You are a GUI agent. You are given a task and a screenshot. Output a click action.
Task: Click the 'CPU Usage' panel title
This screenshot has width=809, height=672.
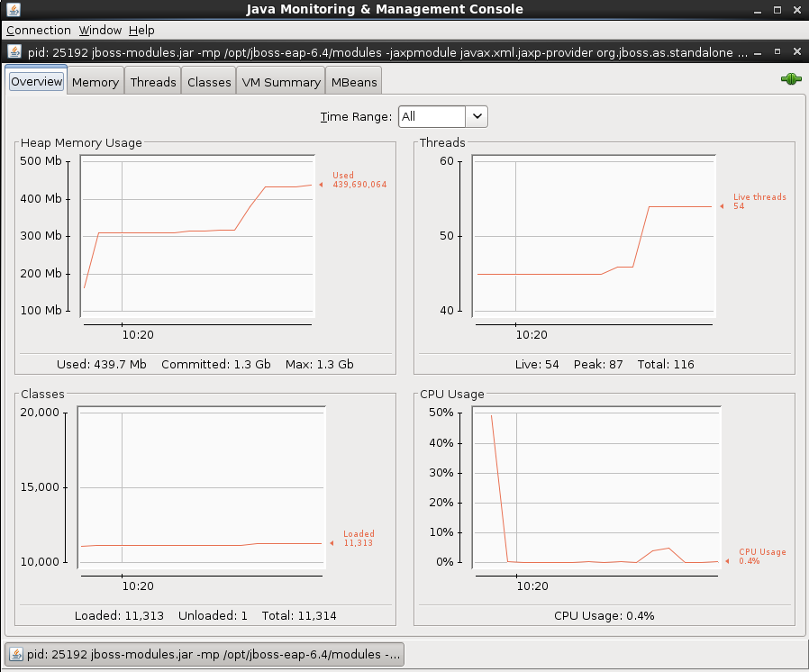(x=452, y=394)
